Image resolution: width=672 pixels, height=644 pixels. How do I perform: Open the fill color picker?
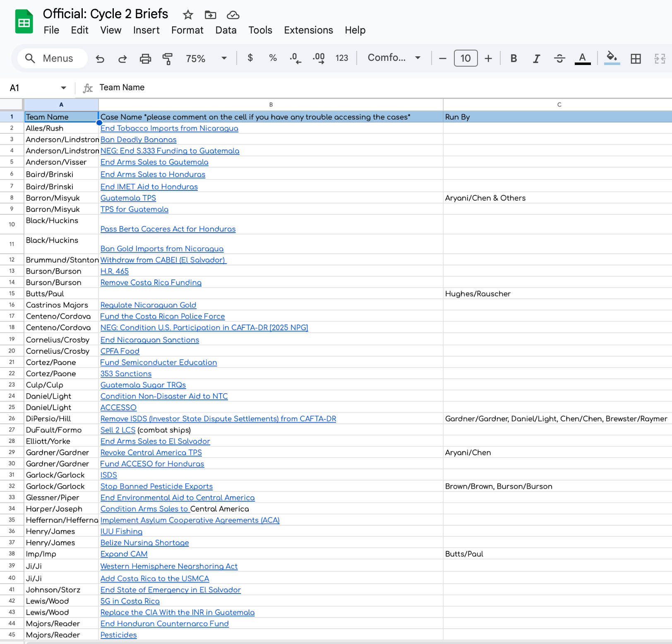[x=612, y=58]
